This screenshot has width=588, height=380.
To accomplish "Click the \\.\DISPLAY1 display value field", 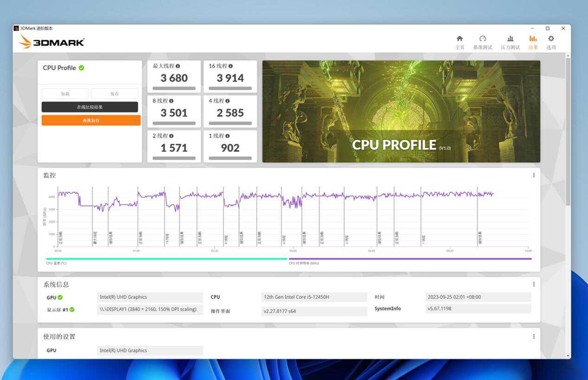I will click(x=150, y=309).
